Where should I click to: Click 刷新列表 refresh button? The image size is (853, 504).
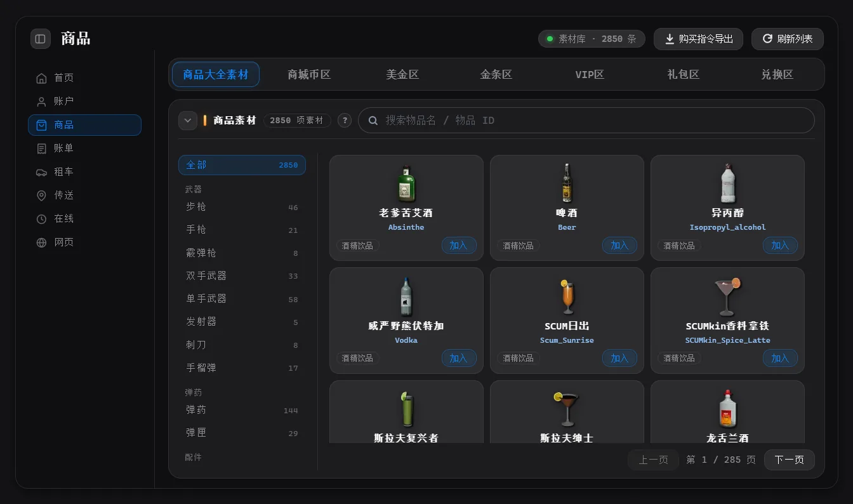tap(788, 39)
